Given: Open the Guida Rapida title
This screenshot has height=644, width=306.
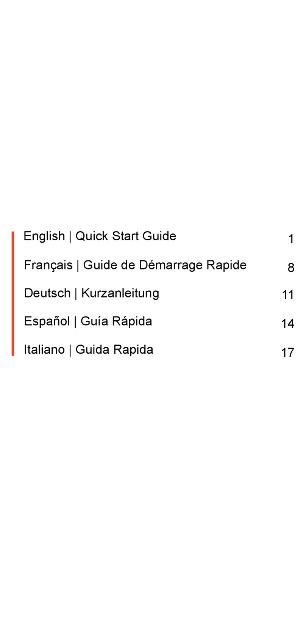Looking at the screenshot, I should pyautogui.click(x=114, y=349).
